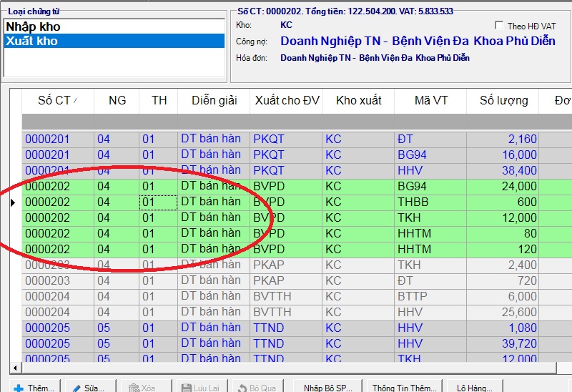Screen dimensions: 572x392
Task: Click the NG column header
Action: point(117,100)
